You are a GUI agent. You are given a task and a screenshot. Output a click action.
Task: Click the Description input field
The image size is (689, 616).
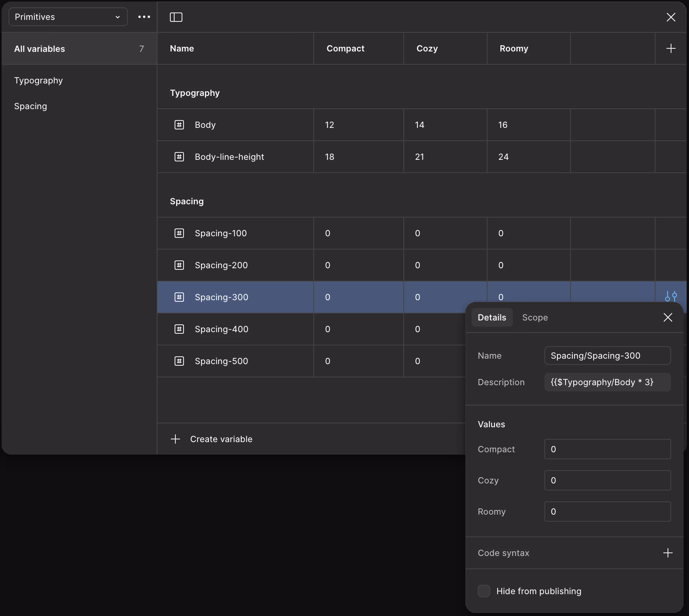(x=607, y=382)
